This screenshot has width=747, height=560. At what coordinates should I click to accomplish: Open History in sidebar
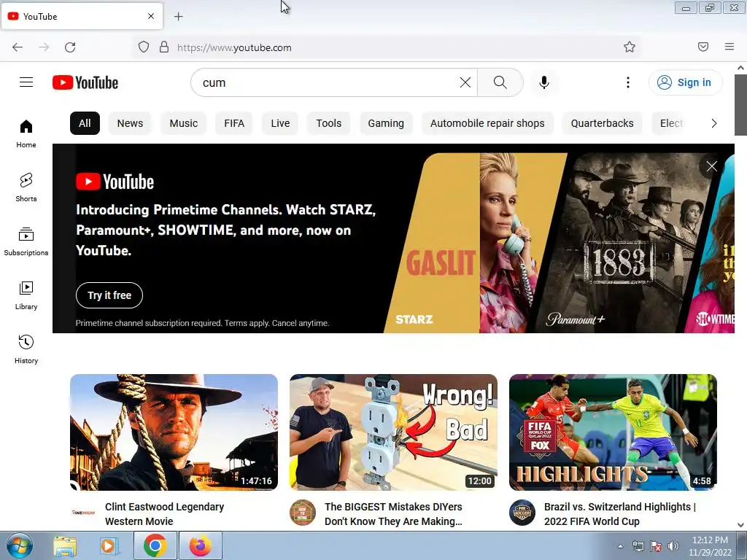(26, 349)
